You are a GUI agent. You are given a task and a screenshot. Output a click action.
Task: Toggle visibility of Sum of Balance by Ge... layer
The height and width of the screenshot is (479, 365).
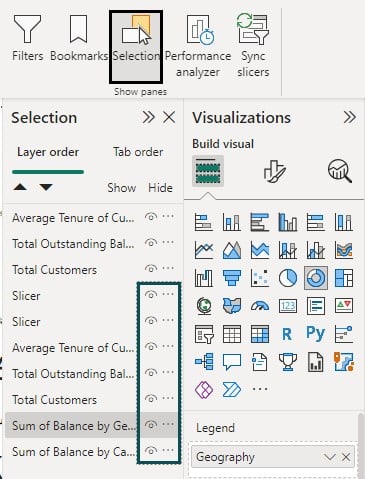151,425
